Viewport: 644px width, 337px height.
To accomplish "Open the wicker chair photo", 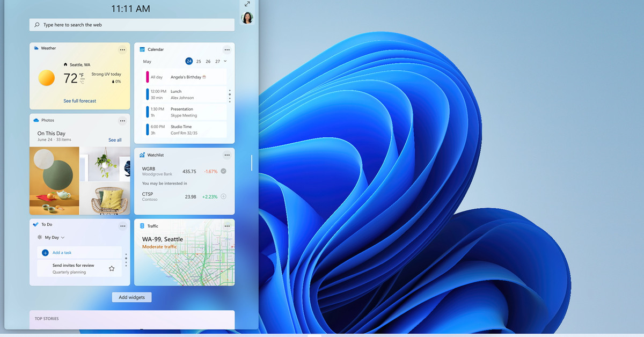I will pyautogui.click(x=105, y=199).
